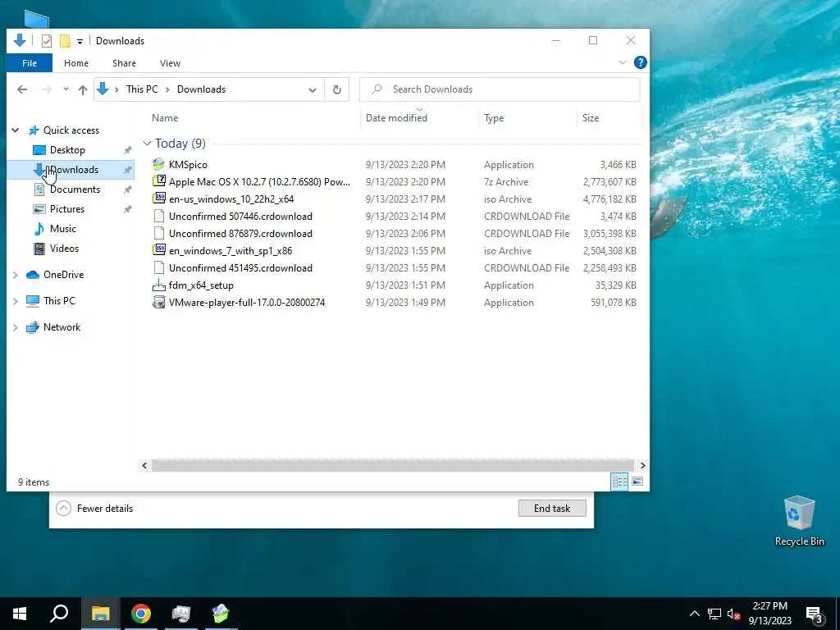Open Google Chrome from the taskbar
Image resolution: width=840 pixels, height=630 pixels.
coord(140,614)
